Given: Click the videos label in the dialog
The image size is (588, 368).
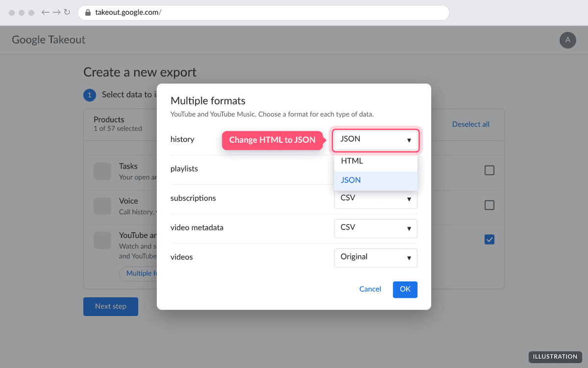Looking at the screenshot, I should (x=182, y=257).
